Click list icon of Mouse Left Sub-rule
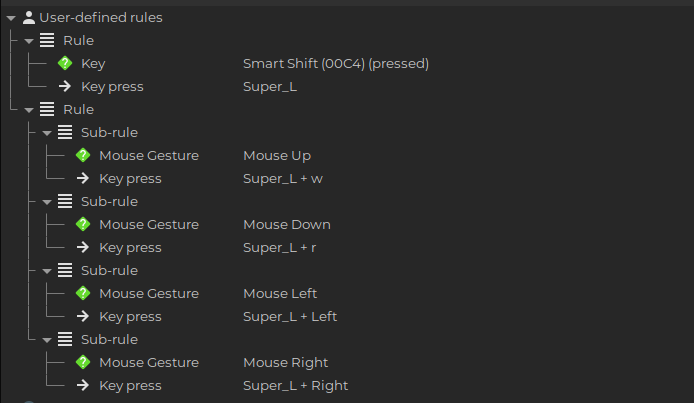The height and width of the screenshot is (403, 694). point(65,270)
